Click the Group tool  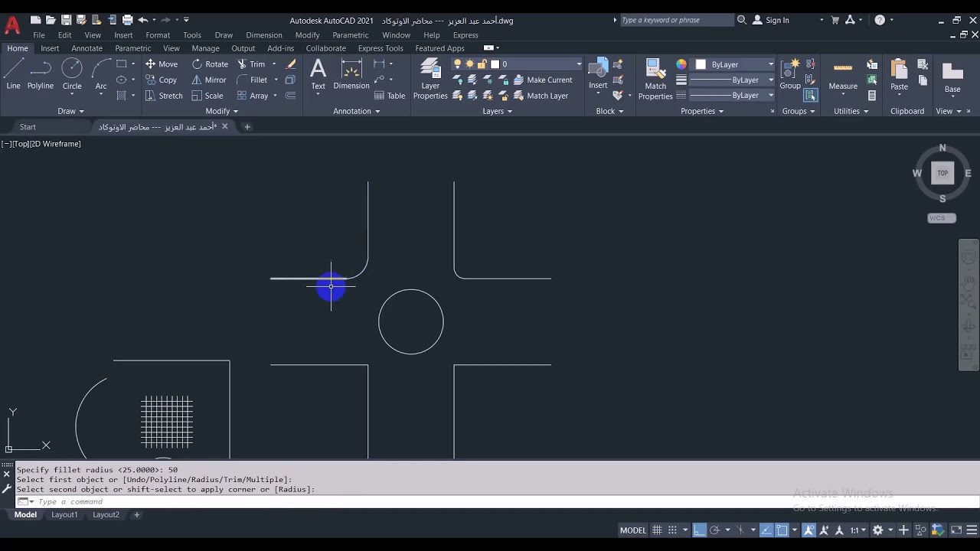click(x=790, y=74)
